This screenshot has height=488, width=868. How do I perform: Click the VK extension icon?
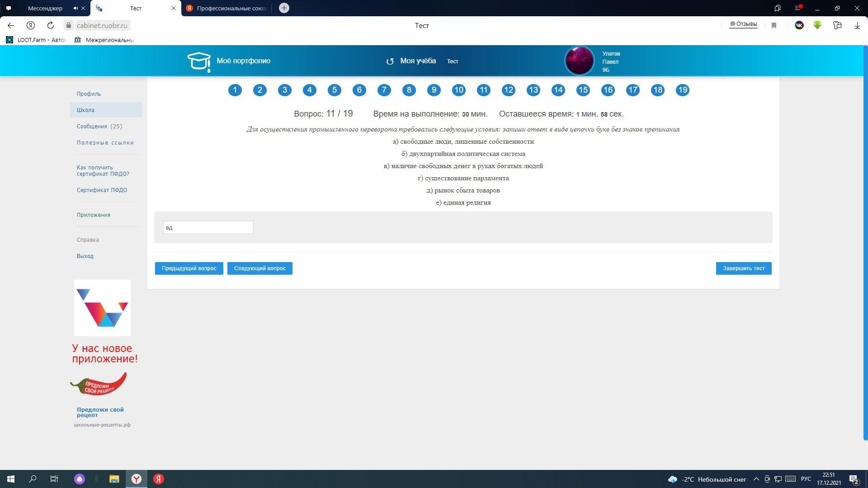(799, 25)
